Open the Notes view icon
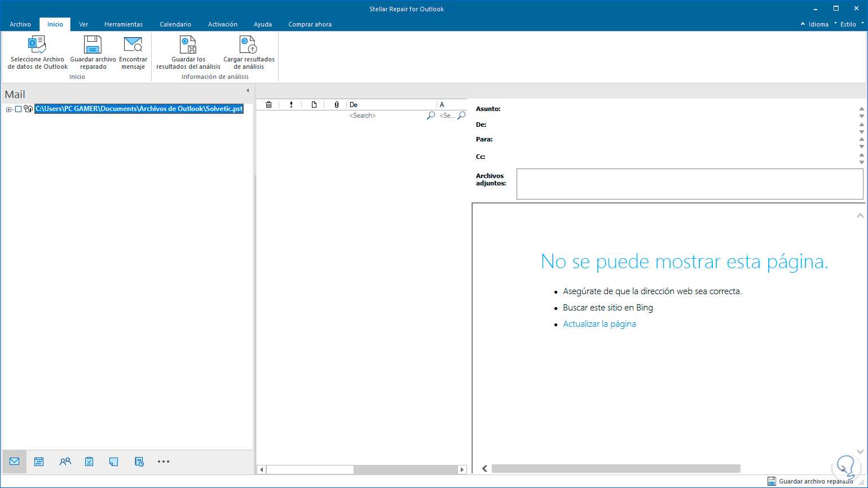 click(x=114, y=462)
